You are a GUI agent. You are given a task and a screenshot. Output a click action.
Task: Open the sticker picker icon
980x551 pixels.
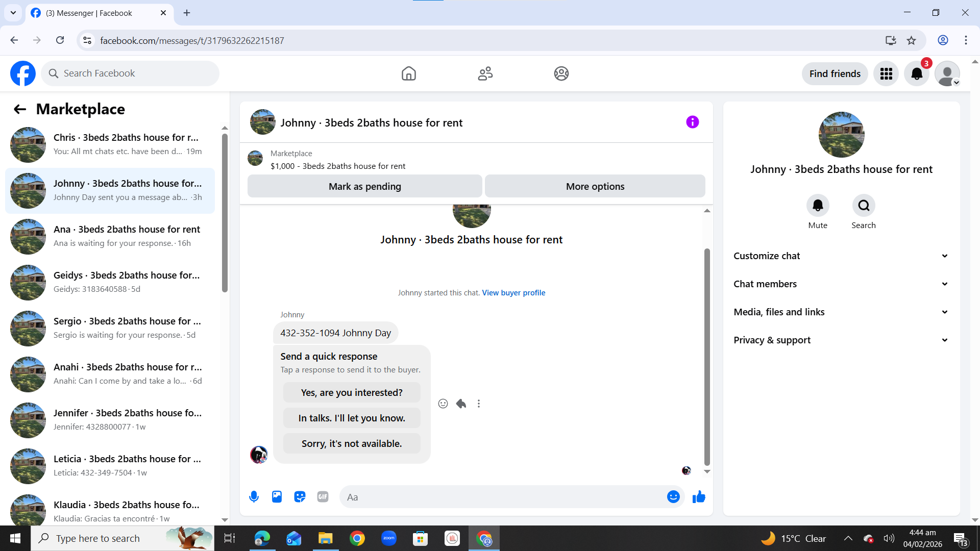coord(300,497)
